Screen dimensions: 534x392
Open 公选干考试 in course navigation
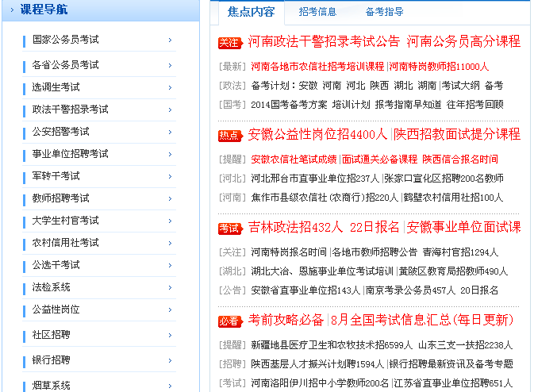point(56,264)
